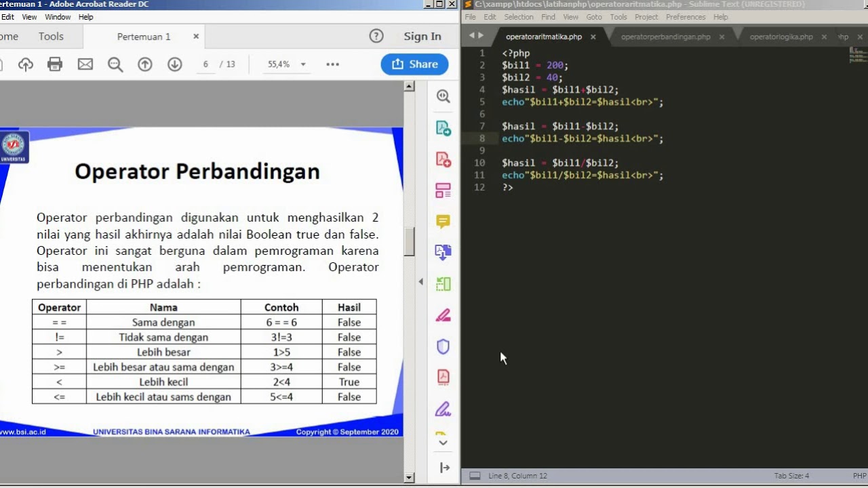Switch to the Tools tab in Acrobat
Screen dimensions: 868x488
point(51,37)
